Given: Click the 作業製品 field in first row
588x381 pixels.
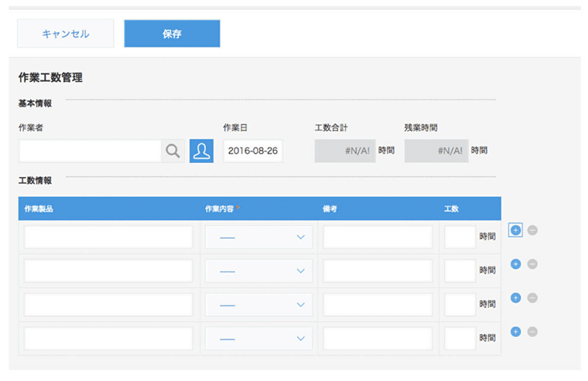Looking at the screenshot, I should [x=108, y=237].
